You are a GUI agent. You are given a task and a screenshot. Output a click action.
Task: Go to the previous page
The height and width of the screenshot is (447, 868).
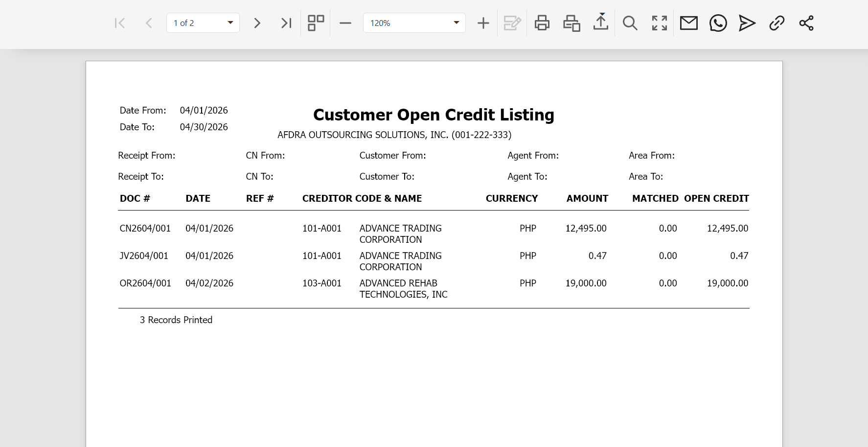(149, 23)
